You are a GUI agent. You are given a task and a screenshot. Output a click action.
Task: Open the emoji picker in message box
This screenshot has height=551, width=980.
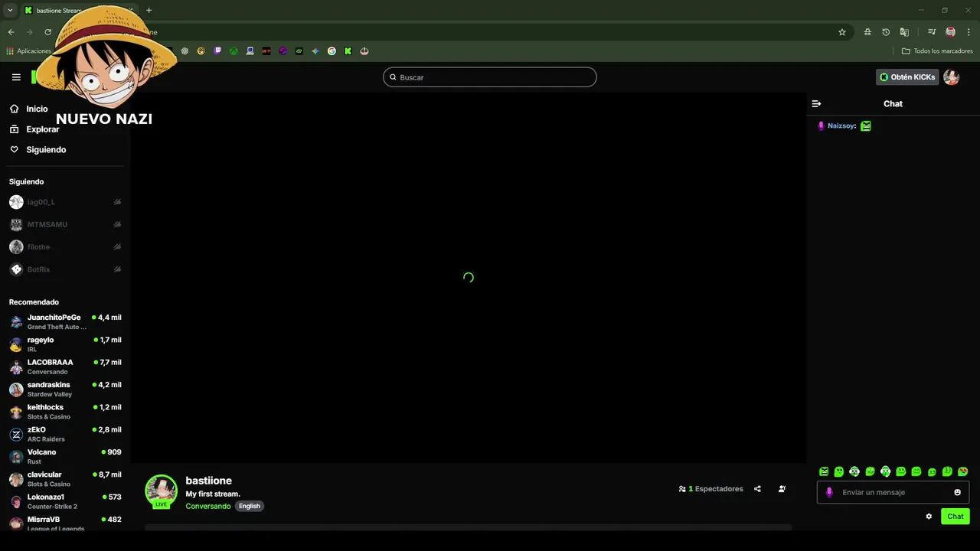tap(957, 492)
